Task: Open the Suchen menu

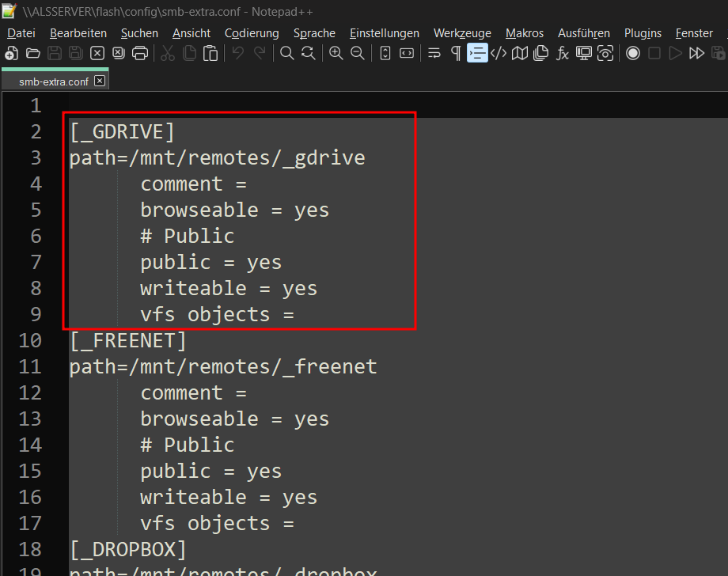Action: tap(139, 33)
